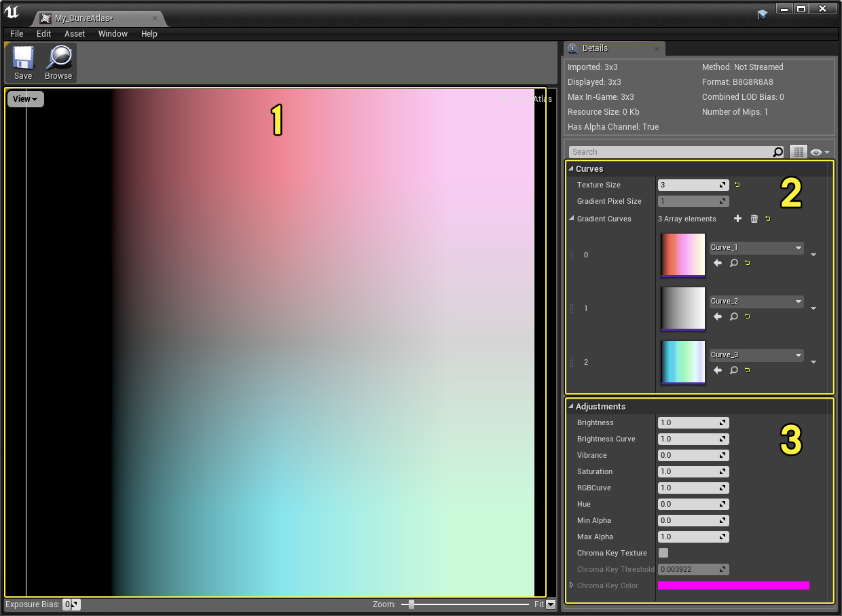Expand the Chroma Key Color property
The width and height of the screenshot is (842, 616).
(x=571, y=585)
